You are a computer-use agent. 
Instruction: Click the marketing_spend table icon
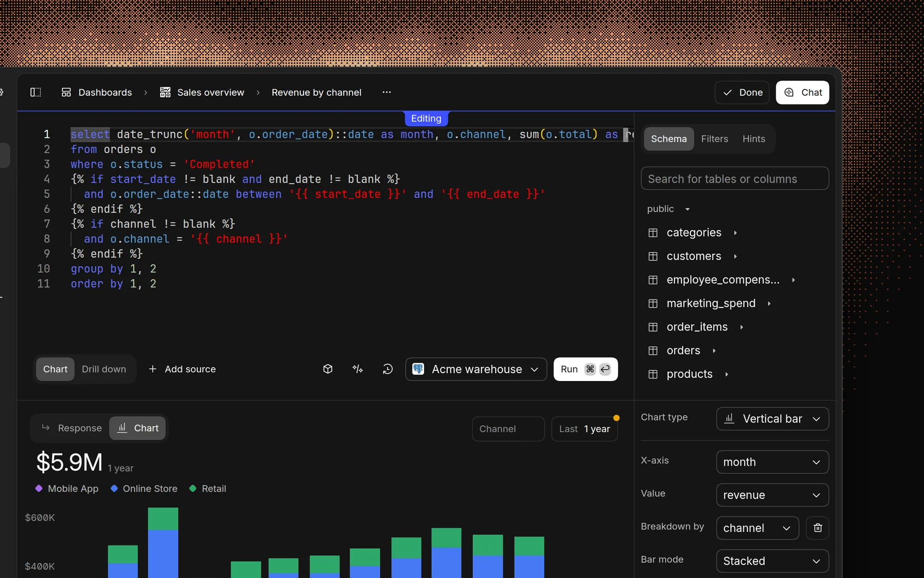pos(653,303)
